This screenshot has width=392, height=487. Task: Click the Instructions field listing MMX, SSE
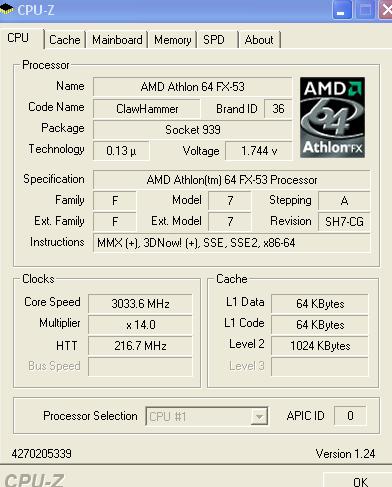tap(232, 243)
